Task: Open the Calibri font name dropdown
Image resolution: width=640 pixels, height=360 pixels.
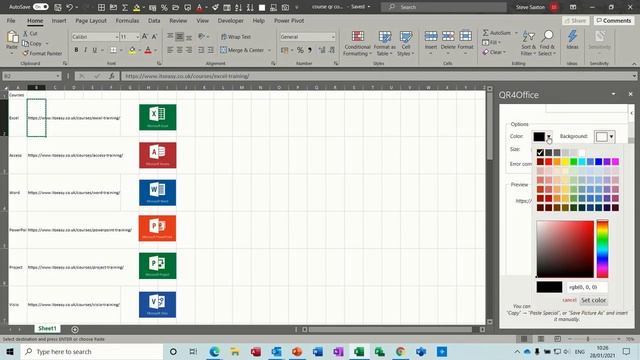Action: click(116, 37)
